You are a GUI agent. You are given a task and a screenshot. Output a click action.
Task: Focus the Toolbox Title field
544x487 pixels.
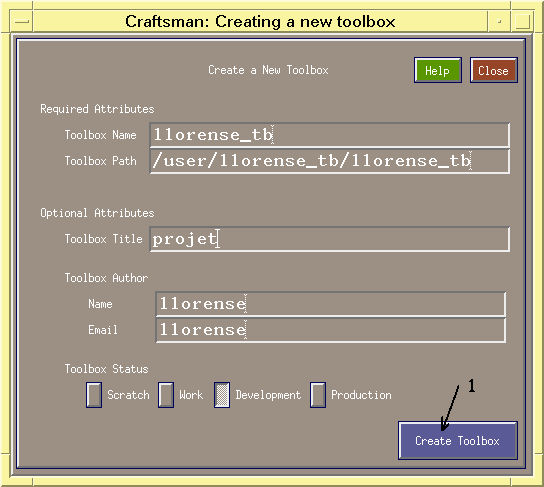330,239
